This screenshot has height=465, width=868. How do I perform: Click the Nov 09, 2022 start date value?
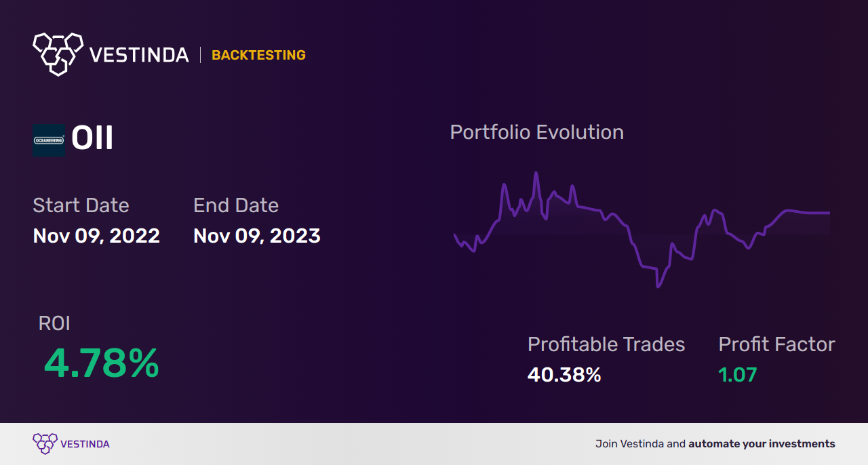click(x=96, y=236)
